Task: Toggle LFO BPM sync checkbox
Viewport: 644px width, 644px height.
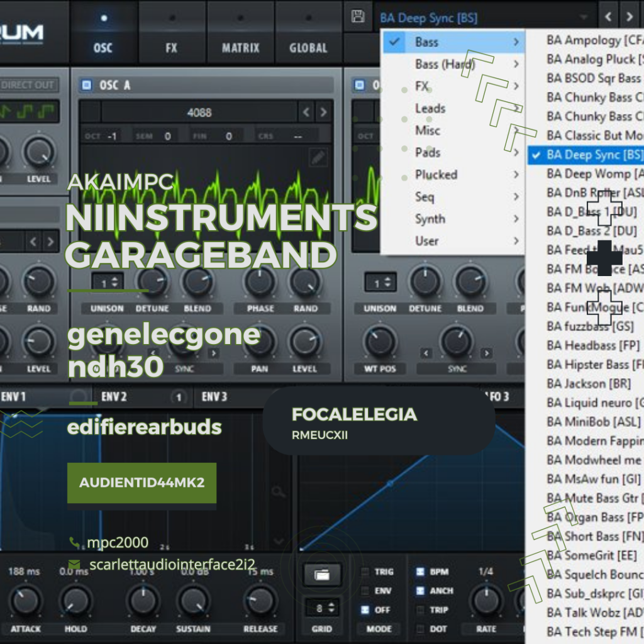Action: [420, 572]
